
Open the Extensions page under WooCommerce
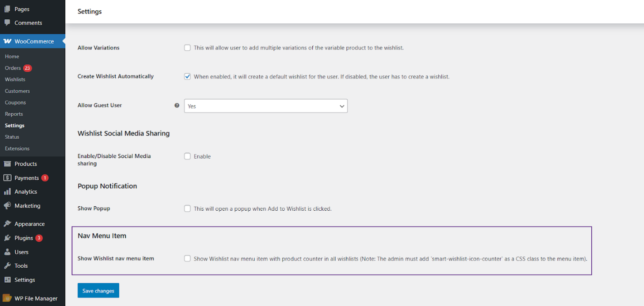tap(17, 148)
